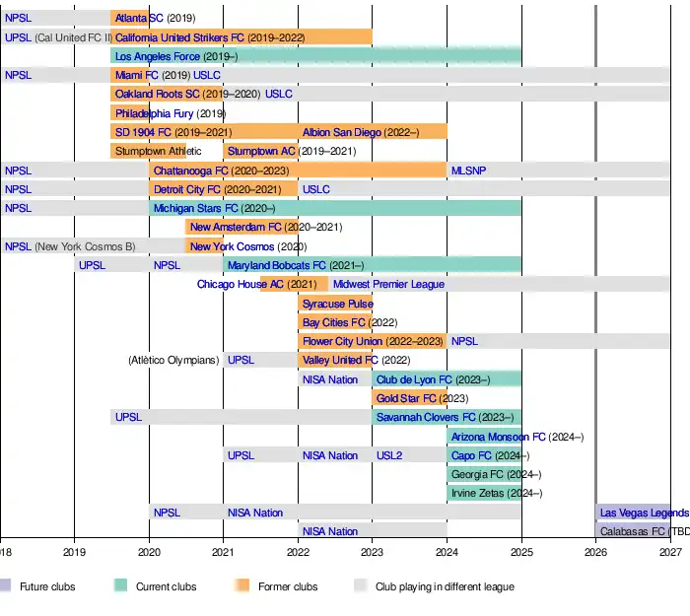Screen dimensions: 690x616
Task: Click the Georgia FC (2024–) label
Action: click(x=497, y=475)
